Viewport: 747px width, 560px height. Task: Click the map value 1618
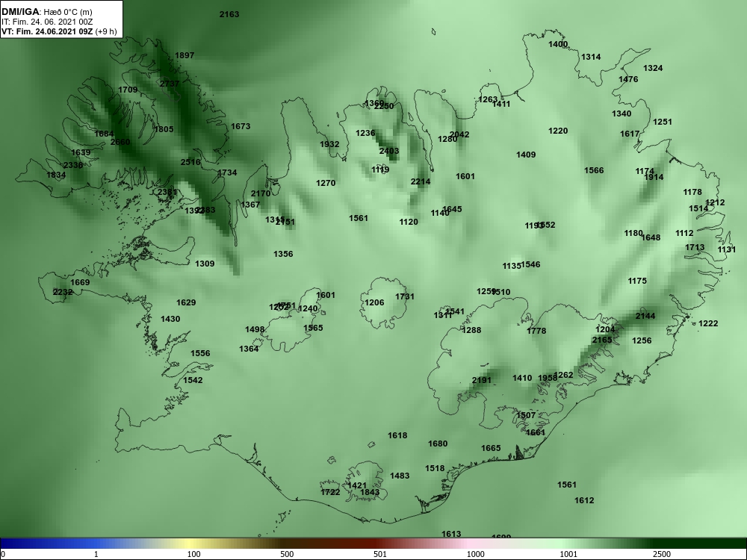[x=397, y=435]
